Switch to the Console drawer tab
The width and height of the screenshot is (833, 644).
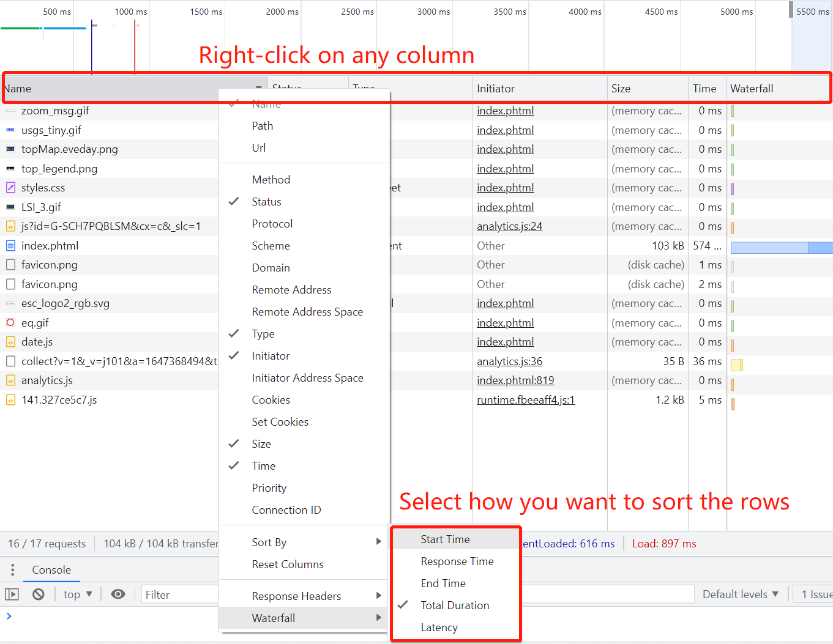pos(51,570)
